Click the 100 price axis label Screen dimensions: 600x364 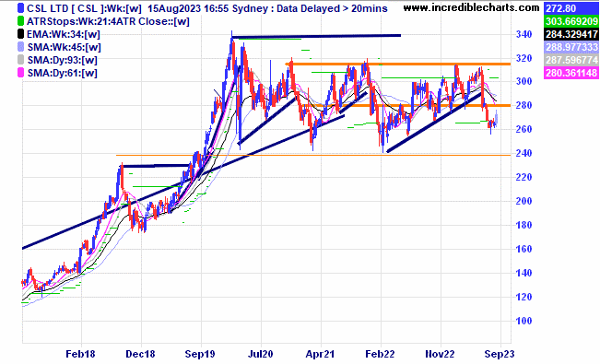(524, 321)
